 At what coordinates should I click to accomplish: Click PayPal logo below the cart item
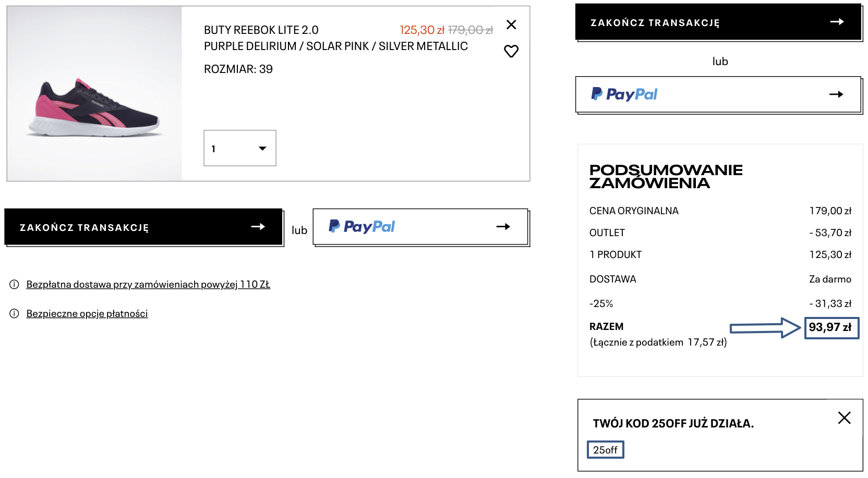(x=361, y=227)
